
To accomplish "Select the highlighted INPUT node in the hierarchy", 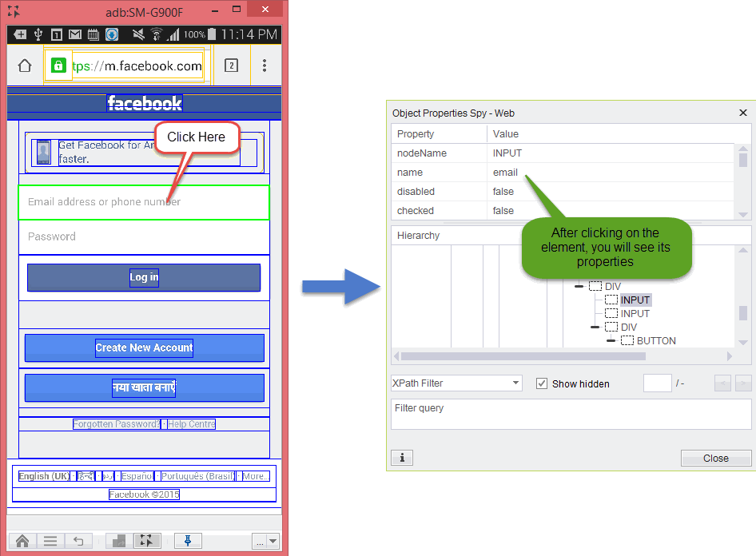I will tap(635, 300).
